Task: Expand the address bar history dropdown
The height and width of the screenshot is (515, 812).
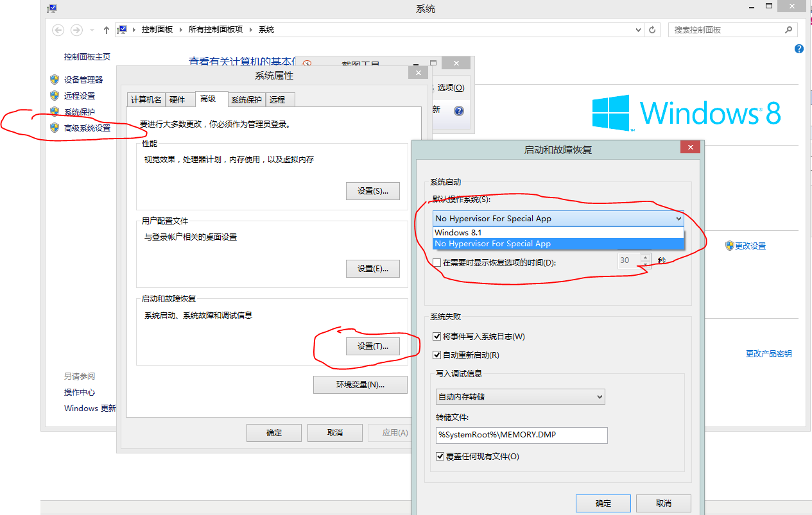Action: [638, 30]
